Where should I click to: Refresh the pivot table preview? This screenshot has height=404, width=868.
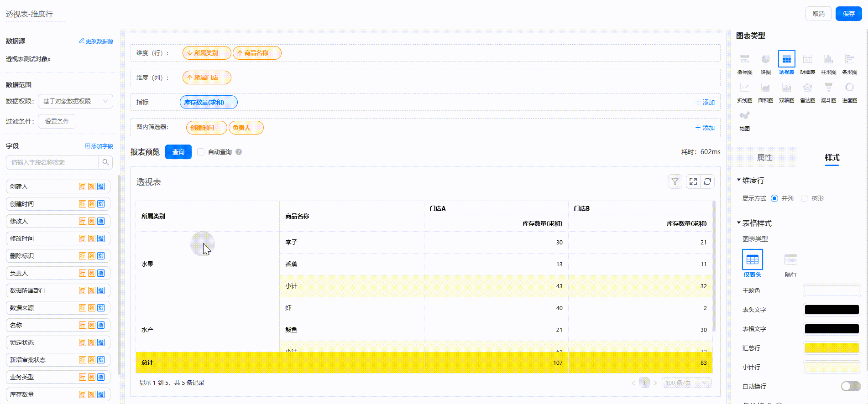click(x=707, y=181)
